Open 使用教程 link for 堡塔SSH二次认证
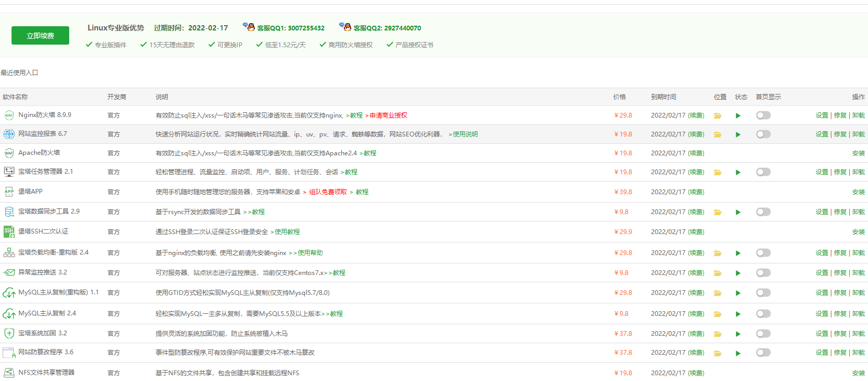868x381 pixels. pyautogui.click(x=287, y=232)
